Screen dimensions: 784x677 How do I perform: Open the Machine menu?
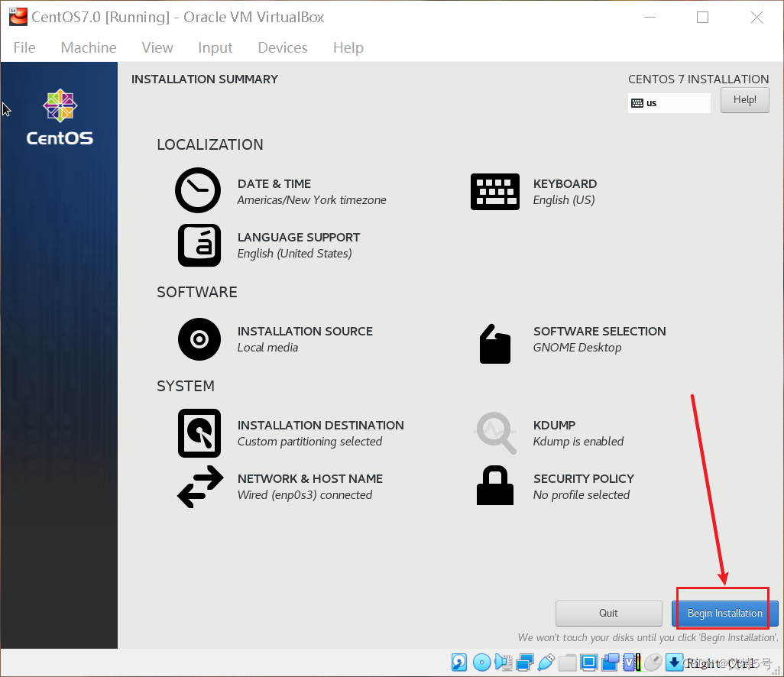[88, 47]
